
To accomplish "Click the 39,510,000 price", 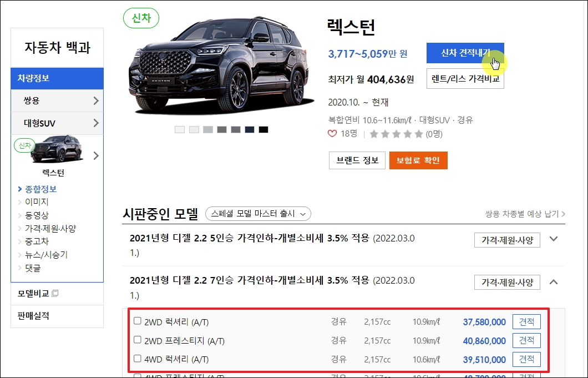I will (x=484, y=360).
